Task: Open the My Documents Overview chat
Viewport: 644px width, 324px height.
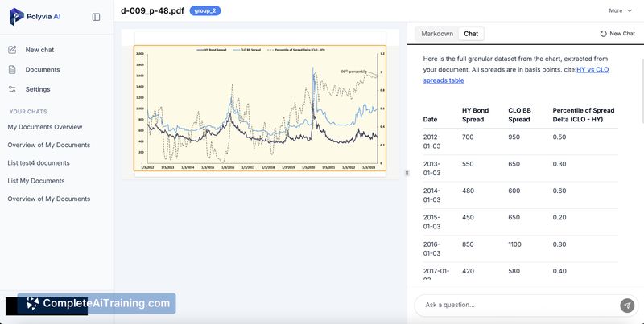Action: click(x=45, y=127)
